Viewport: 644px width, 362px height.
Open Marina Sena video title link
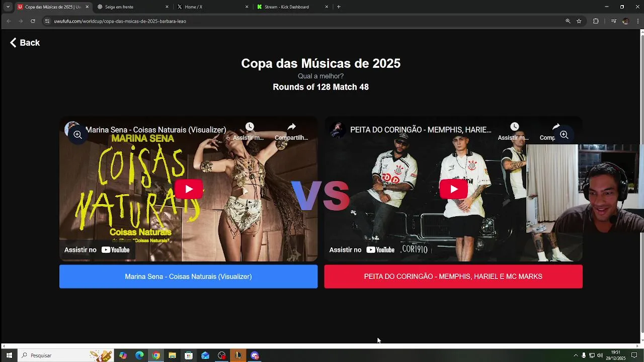(155, 130)
